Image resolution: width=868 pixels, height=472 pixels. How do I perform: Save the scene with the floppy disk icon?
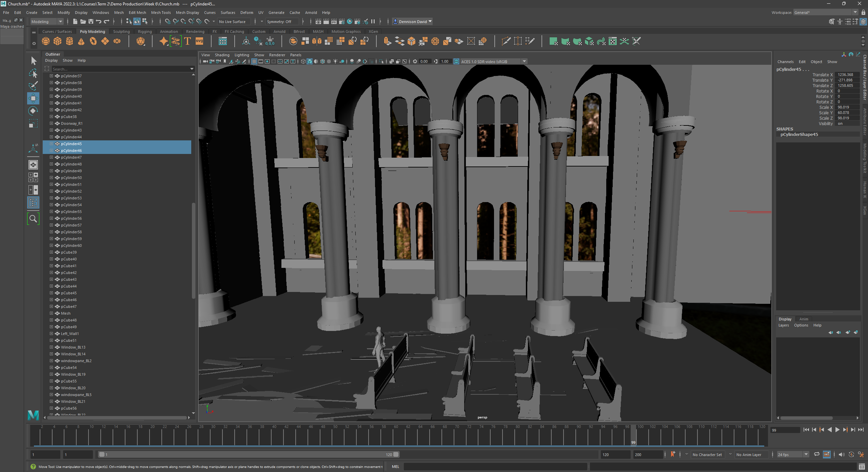click(x=91, y=21)
